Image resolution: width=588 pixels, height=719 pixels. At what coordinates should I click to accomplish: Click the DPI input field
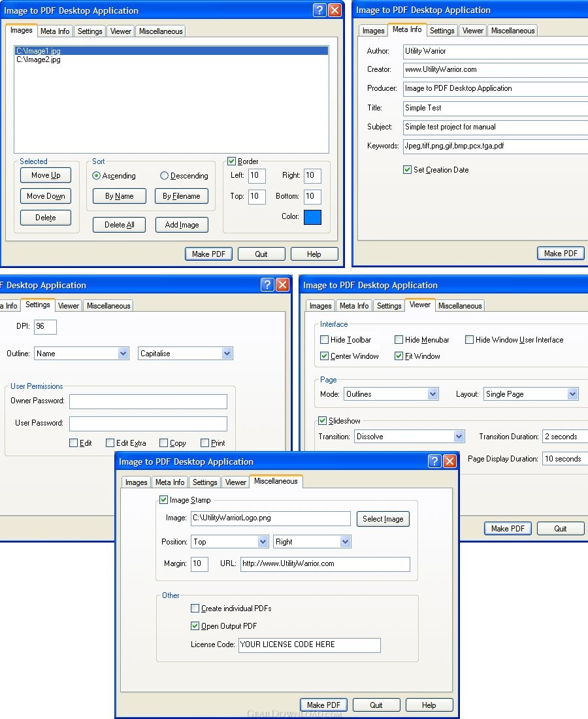(45, 326)
